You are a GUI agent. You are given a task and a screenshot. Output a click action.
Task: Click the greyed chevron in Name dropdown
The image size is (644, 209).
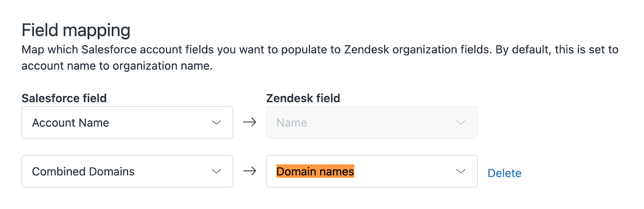point(461,123)
